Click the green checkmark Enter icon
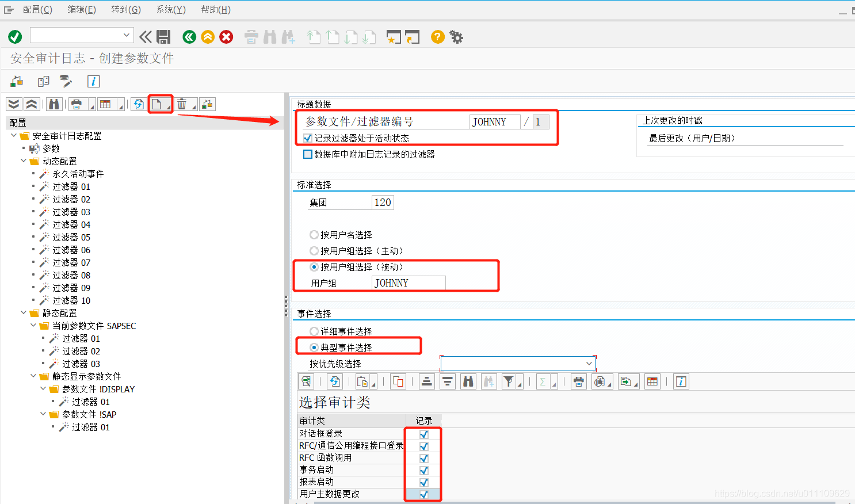This screenshot has width=855, height=504. tap(15, 37)
